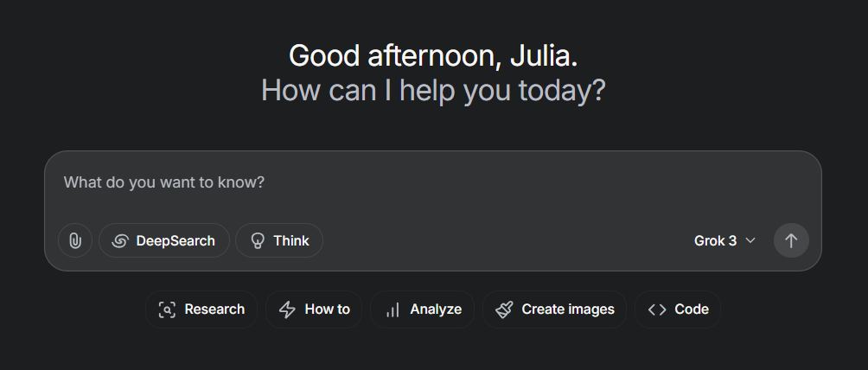868x370 pixels.
Task: Select the Create images option
Action: (x=555, y=309)
